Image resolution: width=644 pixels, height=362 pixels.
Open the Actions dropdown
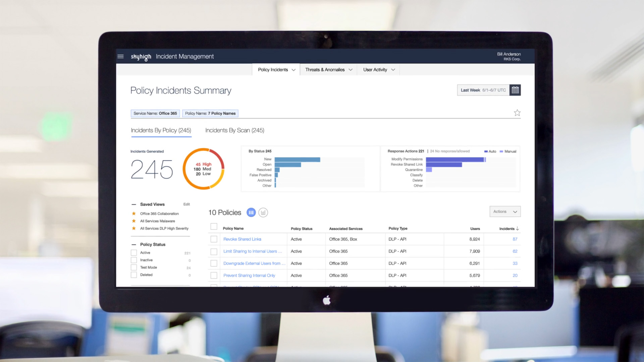coord(505,212)
